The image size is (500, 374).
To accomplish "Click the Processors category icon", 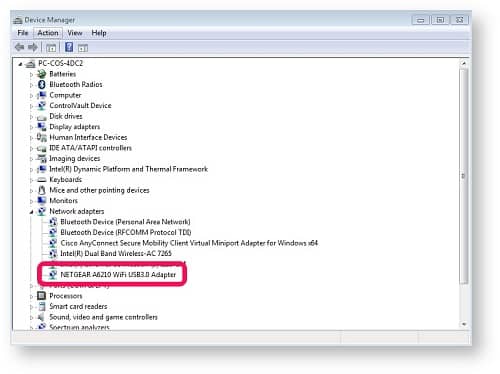I will tap(41, 296).
